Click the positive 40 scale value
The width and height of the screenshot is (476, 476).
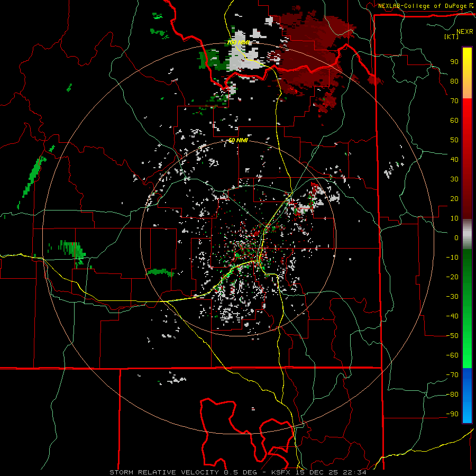(x=454, y=159)
